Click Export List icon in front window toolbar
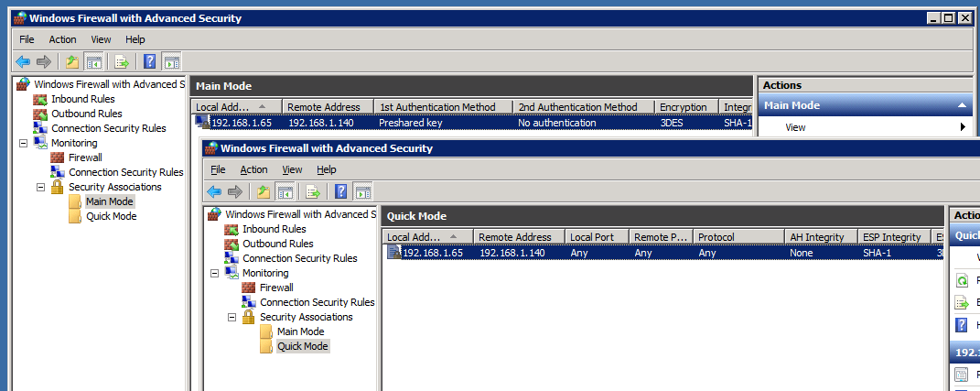This screenshot has width=980, height=391. pos(313,191)
